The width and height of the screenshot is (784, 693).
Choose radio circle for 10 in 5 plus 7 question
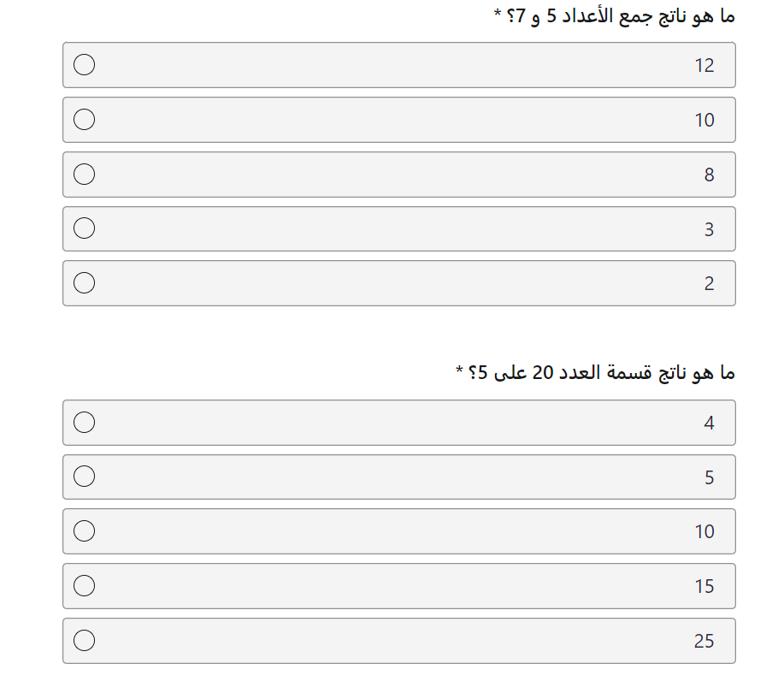84,120
